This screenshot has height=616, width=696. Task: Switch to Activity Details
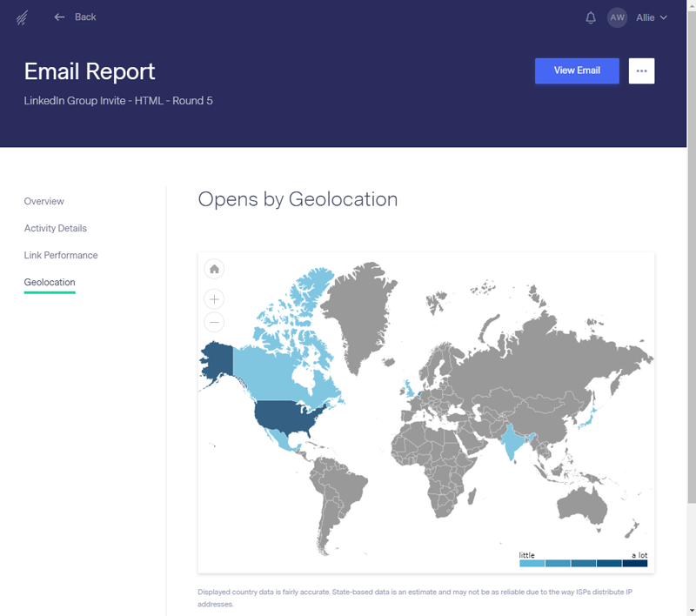click(x=55, y=228)
